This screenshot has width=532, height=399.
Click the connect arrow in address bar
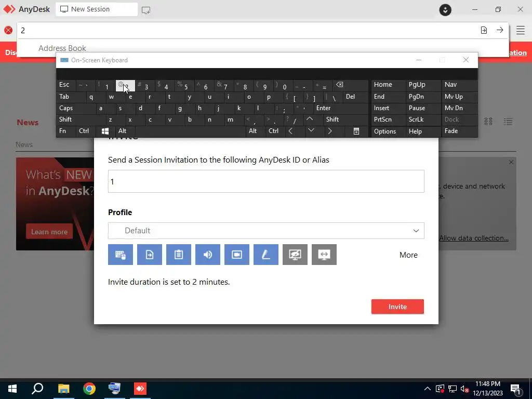[500, 30]
